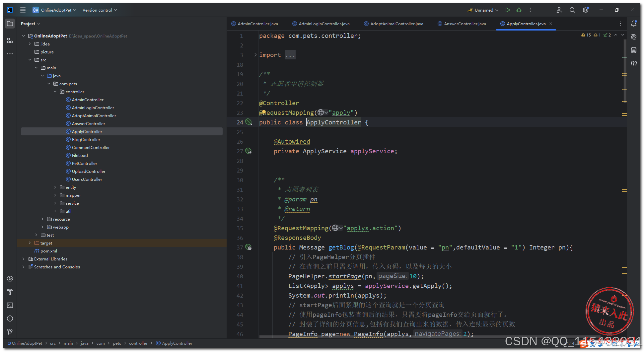Open the OnlineAdoptPet project dropdown
Screen dimensions: 644x352
pyautogui.click(x=54, y=10)
